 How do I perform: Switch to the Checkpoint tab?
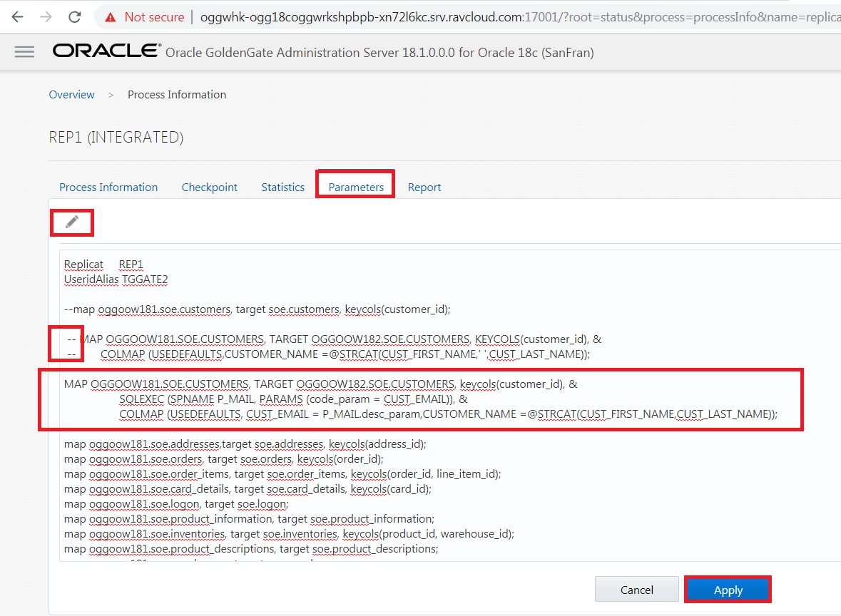tap(209, 187)
